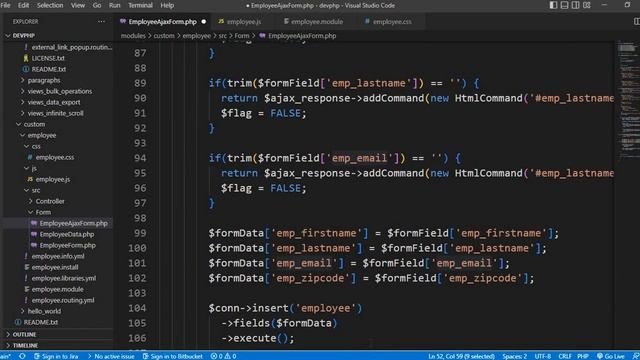Open Explorer's more actions ellipsis
The image size is (640, 360).
pos(101,22)
